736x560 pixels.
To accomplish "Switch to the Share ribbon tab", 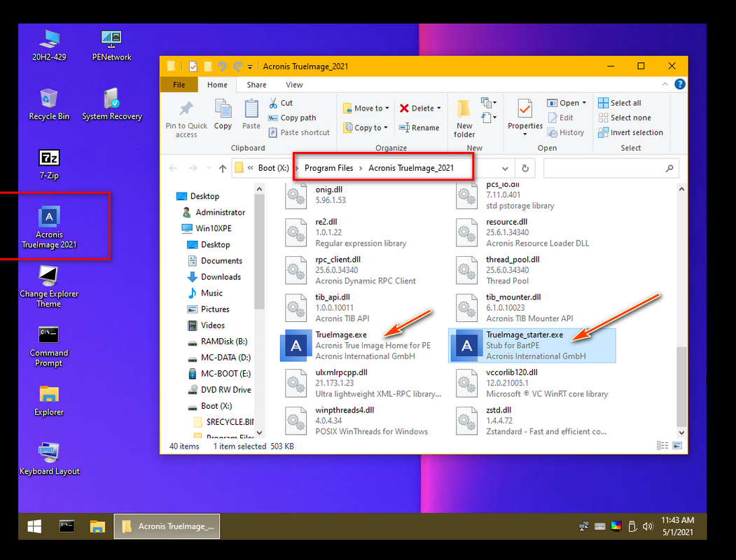I will pyautogui.click(x=257, y=85).
